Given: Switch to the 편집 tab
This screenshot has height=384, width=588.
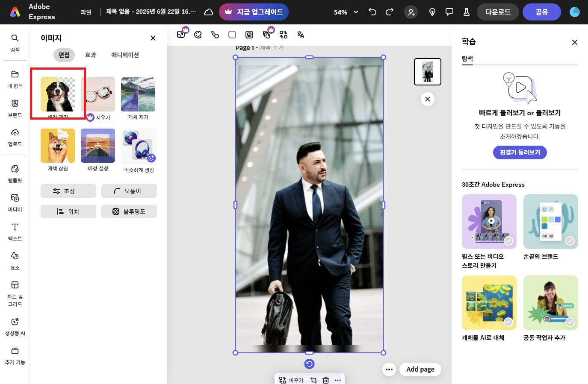Looking at the screenshot, I should pyautogui.click(x=64, y=55).
